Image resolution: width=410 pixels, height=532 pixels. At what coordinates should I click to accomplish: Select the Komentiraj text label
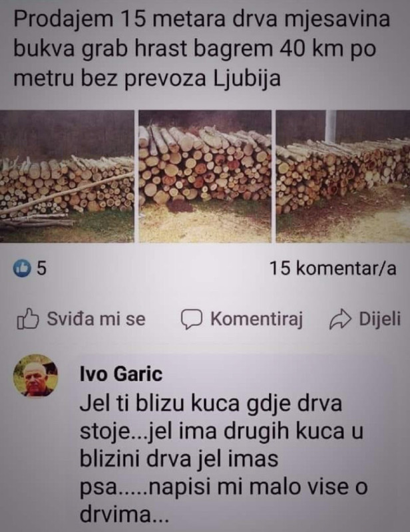[x=256, y=320]
